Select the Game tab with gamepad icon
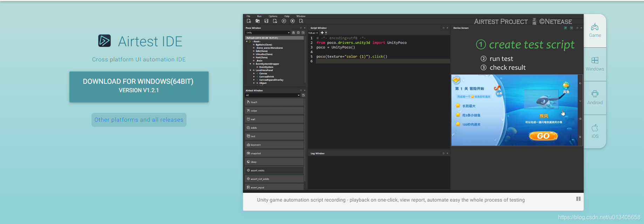644x224 pixels. click(595, 30)
